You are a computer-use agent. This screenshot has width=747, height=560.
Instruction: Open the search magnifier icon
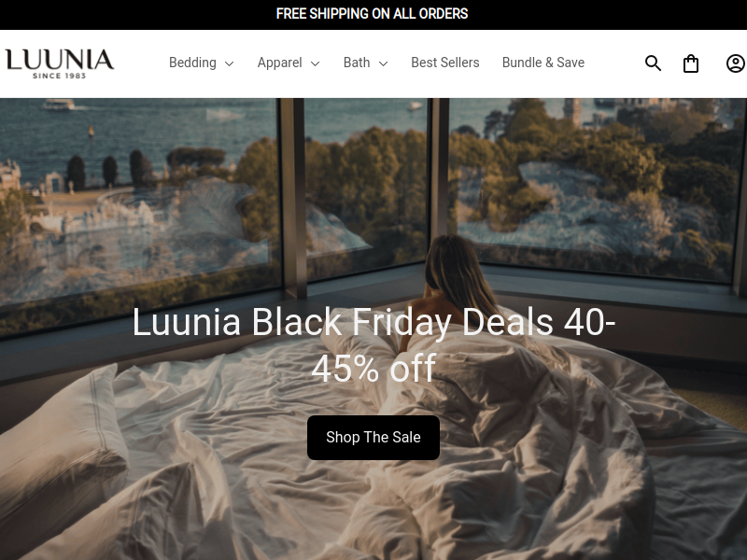click(653, 63)
